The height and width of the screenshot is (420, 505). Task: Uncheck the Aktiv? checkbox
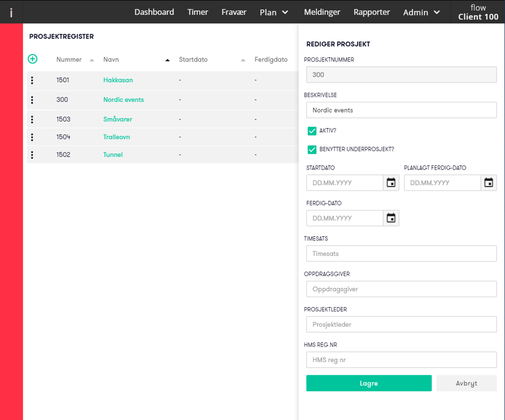tap(312, 131)
